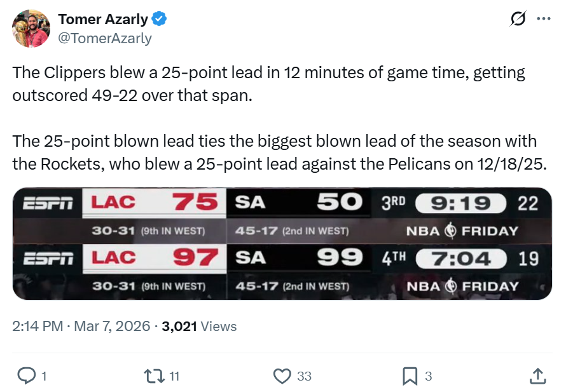Viewport: 566px width, 392px height.
Task: Click the like count of 33
Action: coord(305,376)
